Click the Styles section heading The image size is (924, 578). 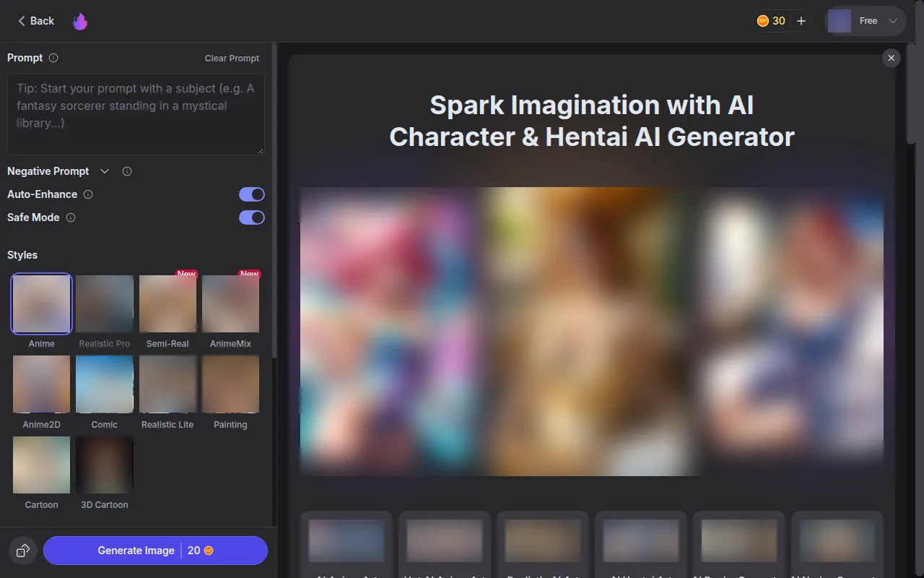coord(22,255)
